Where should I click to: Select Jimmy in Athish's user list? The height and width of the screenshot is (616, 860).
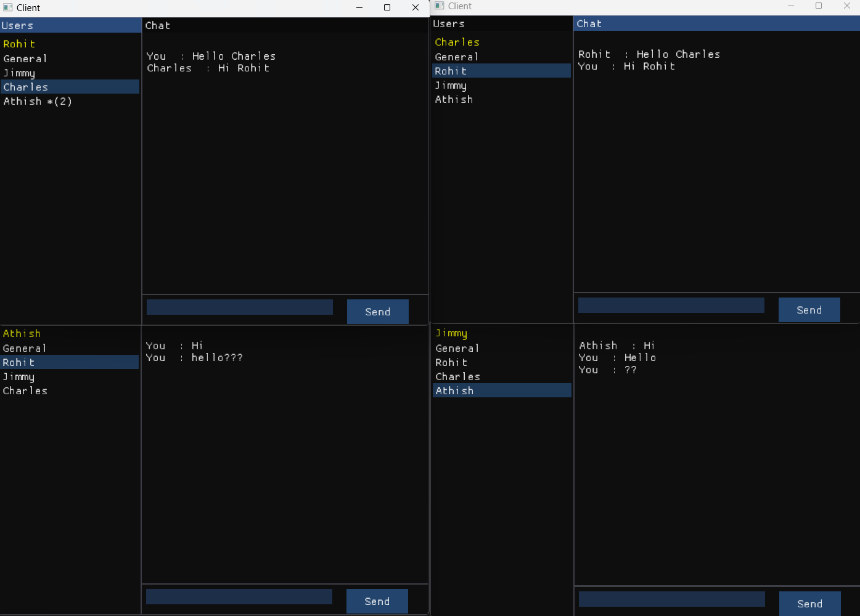70,376
